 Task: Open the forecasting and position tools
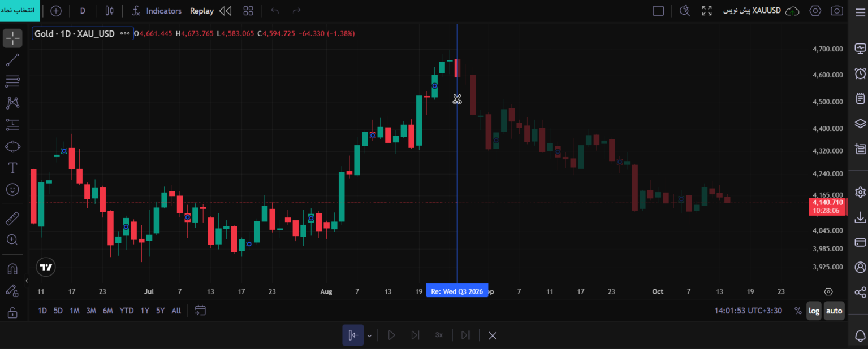coord(12,124)
